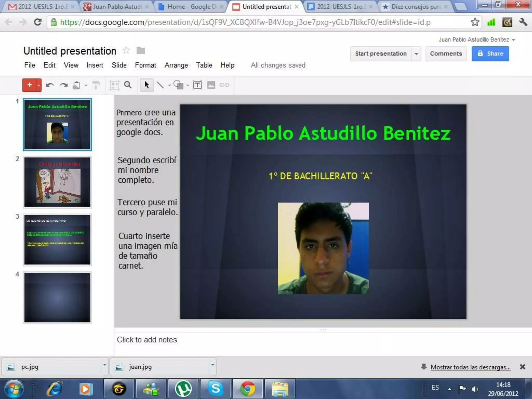Open the Arrange menu
The width and height of the screenshot is (532, 399).
pyautogui.click(x=176, y=65)
